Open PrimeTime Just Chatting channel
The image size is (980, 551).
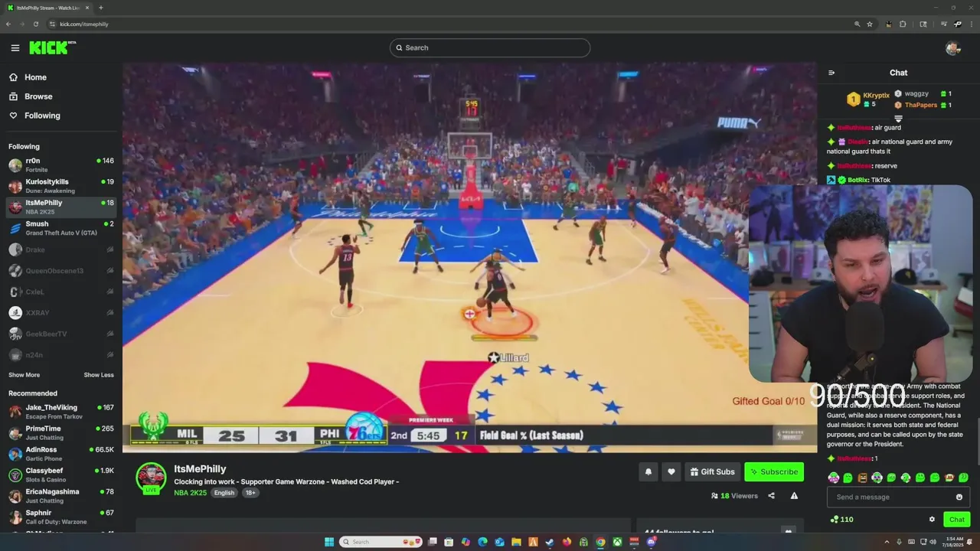click(x=61, y=432)
